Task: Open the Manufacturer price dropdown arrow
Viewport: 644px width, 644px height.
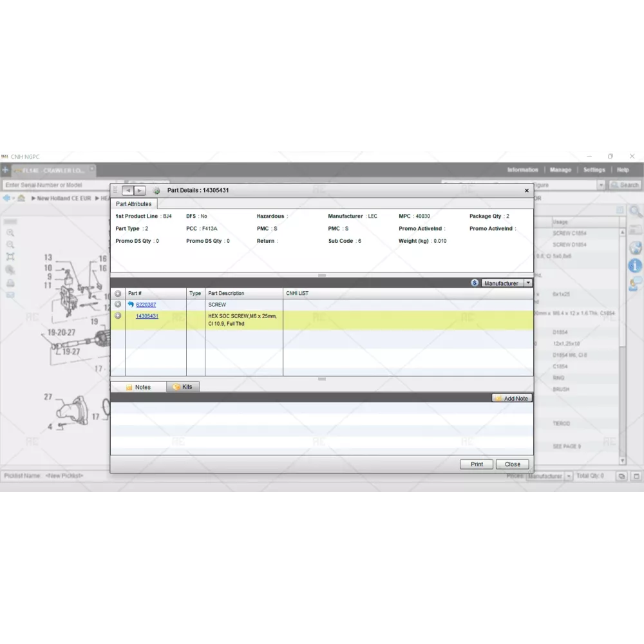Action: [528, 283]
